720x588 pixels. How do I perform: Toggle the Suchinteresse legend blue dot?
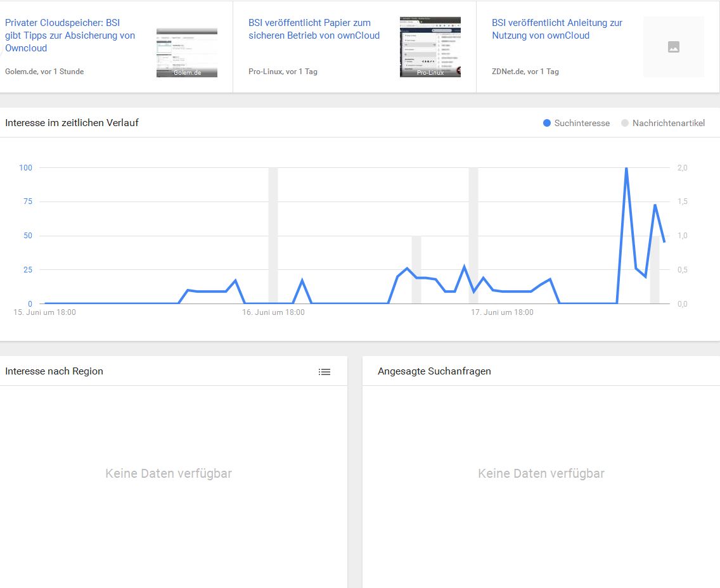click(x=547, y=123)
